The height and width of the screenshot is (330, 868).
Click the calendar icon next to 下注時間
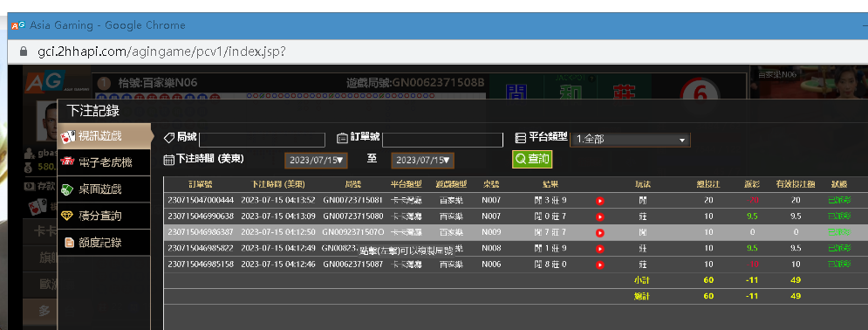[169, 160]
